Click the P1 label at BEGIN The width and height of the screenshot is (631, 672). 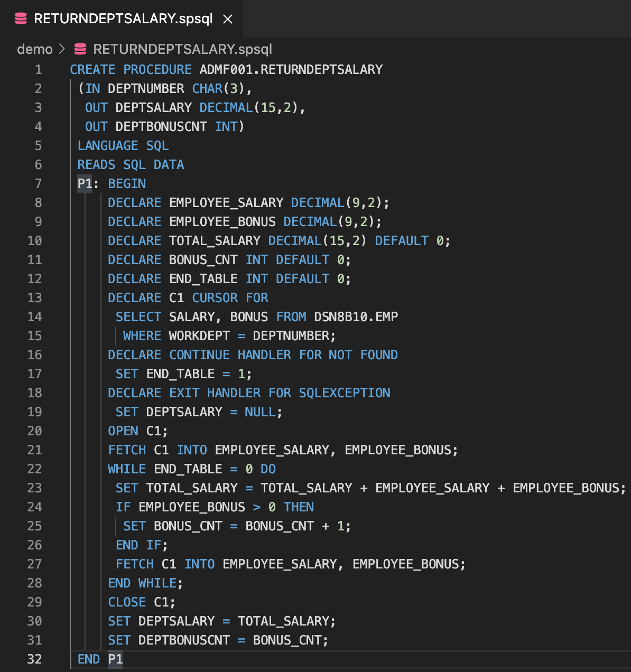(84, 183)
